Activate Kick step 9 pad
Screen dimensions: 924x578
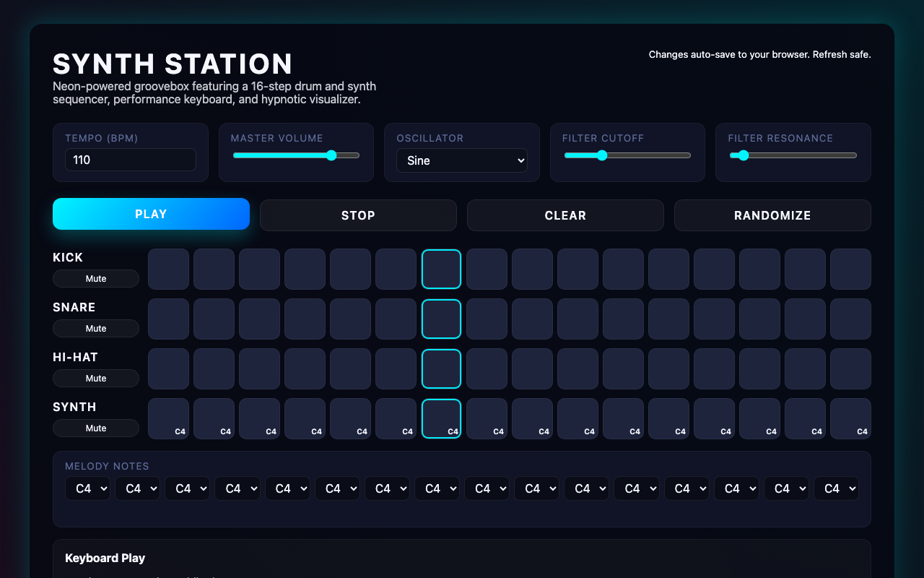click(533, 269)
